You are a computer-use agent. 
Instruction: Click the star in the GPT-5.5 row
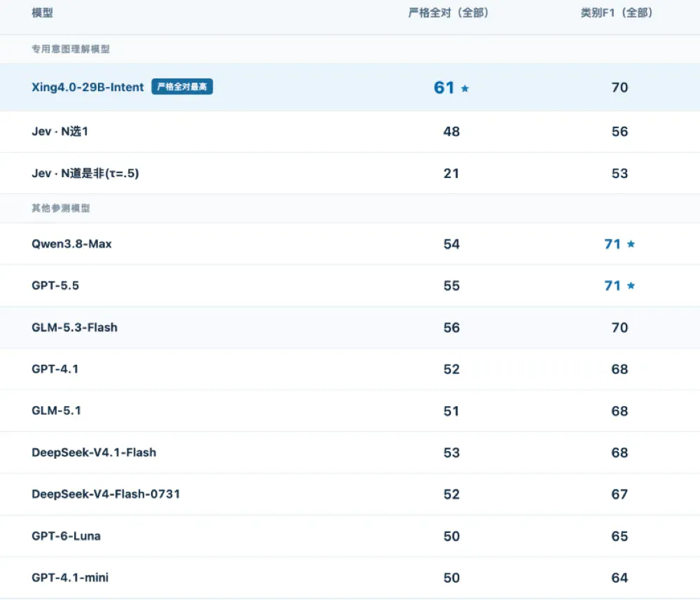(x=631, y=286)
